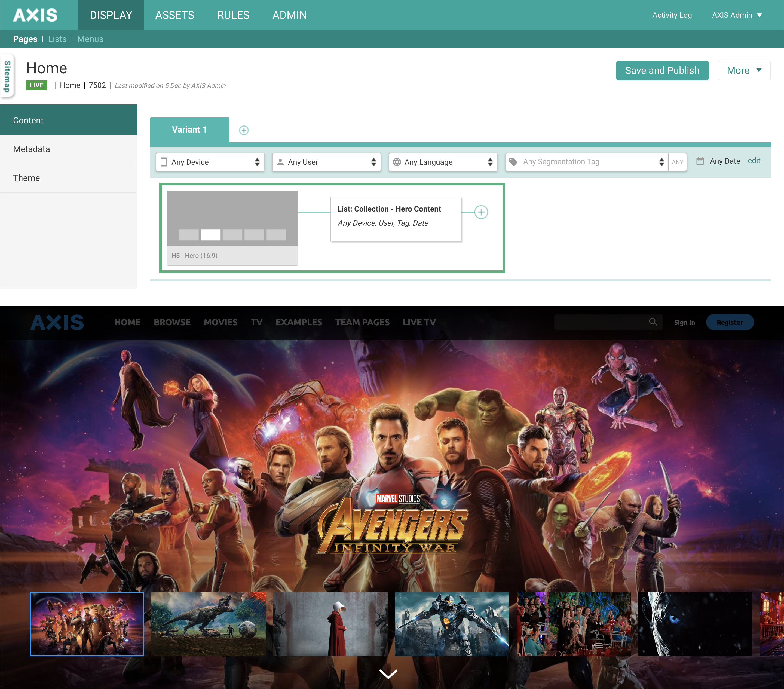Click TEAM PAGES in the preview navigation
Viewport: 784px width, 689px height.
point(363,322)
